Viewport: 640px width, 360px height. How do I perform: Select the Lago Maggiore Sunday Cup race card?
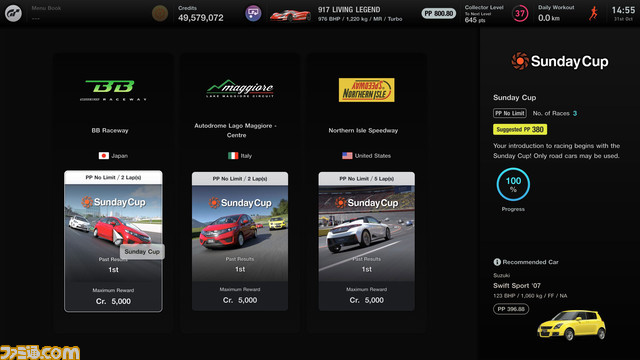(240, 241)
